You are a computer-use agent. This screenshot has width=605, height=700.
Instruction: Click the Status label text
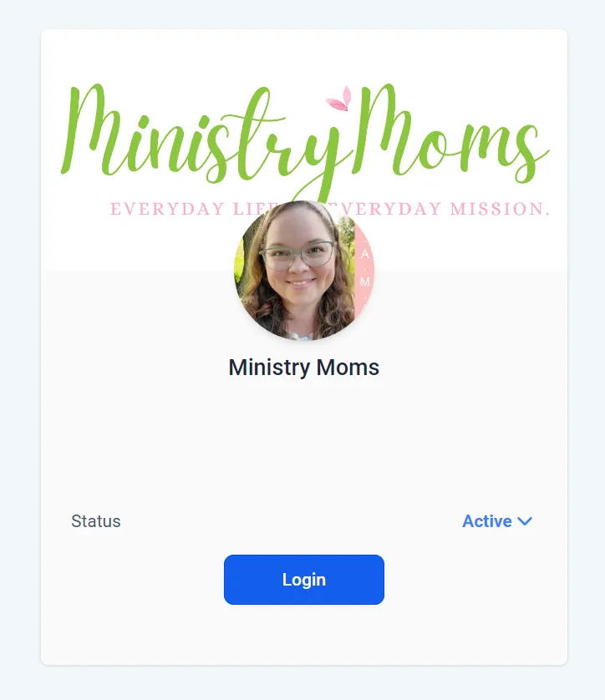96,521
